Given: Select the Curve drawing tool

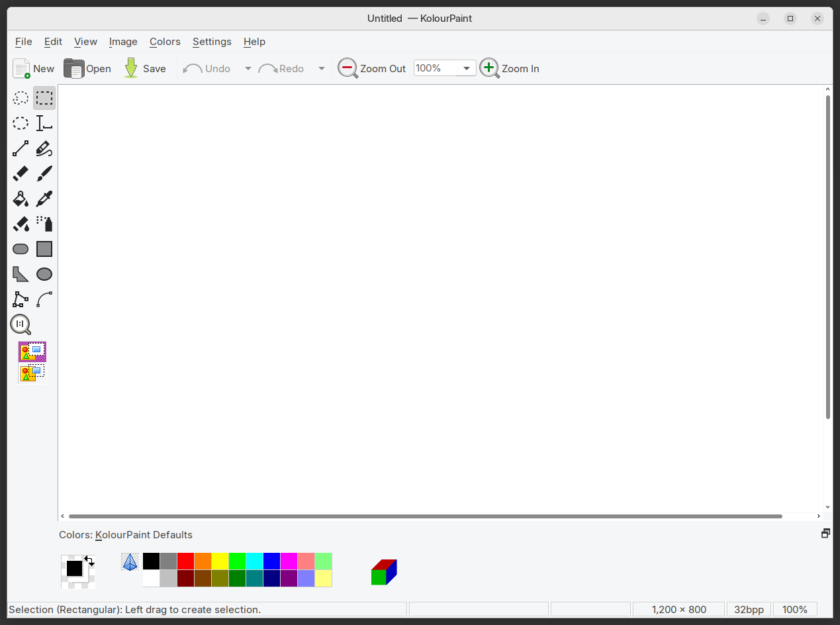Looking at the screenshot, I should point(44,300).
